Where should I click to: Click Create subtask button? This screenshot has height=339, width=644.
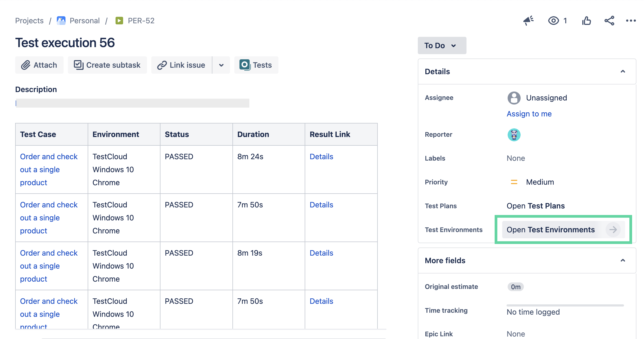tap(107, 65)
